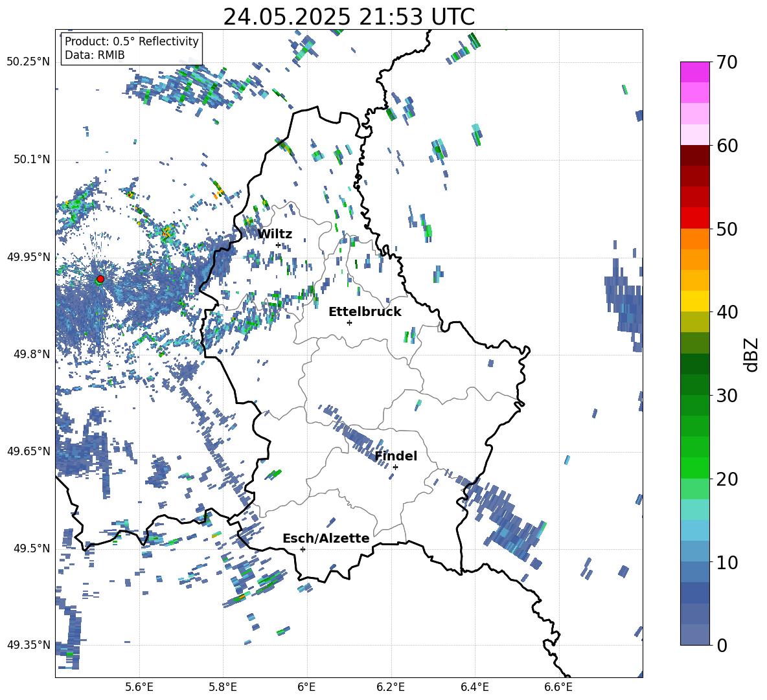Click the 49.35°N latitude label
The image size is (767, 700).
29,645
